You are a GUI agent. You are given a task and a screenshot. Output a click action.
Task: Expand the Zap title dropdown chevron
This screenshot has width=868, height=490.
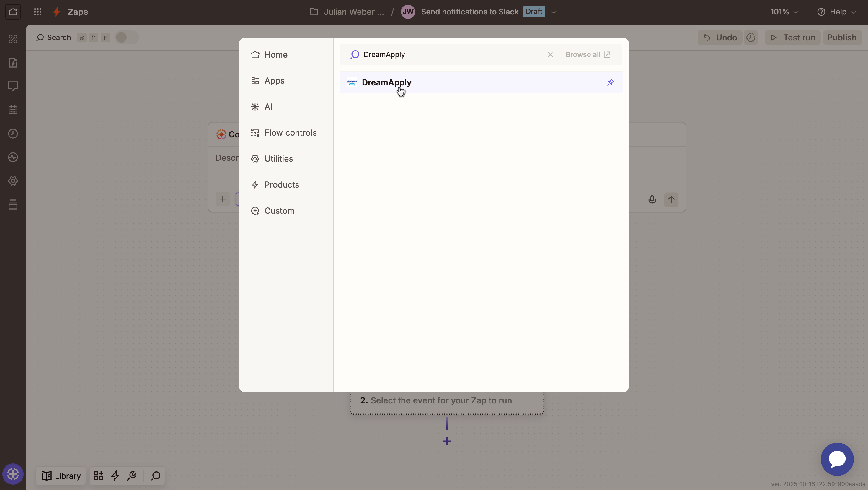tap(554, 12)
